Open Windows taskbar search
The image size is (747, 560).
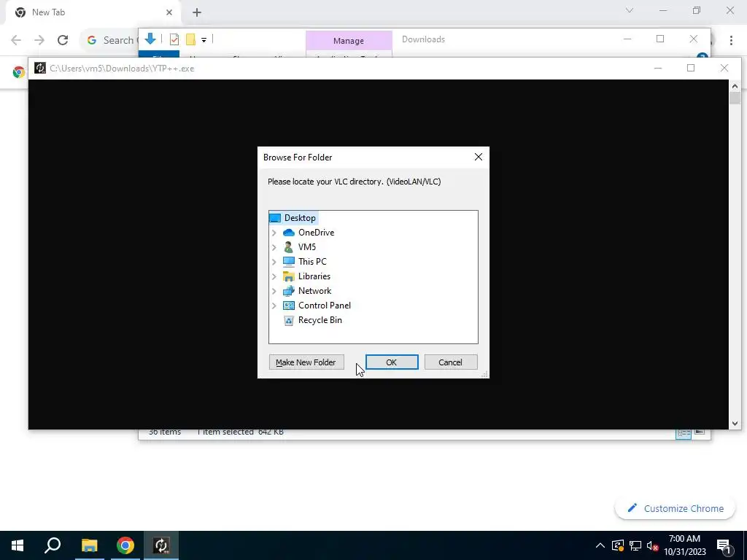(x=53, y=545)
